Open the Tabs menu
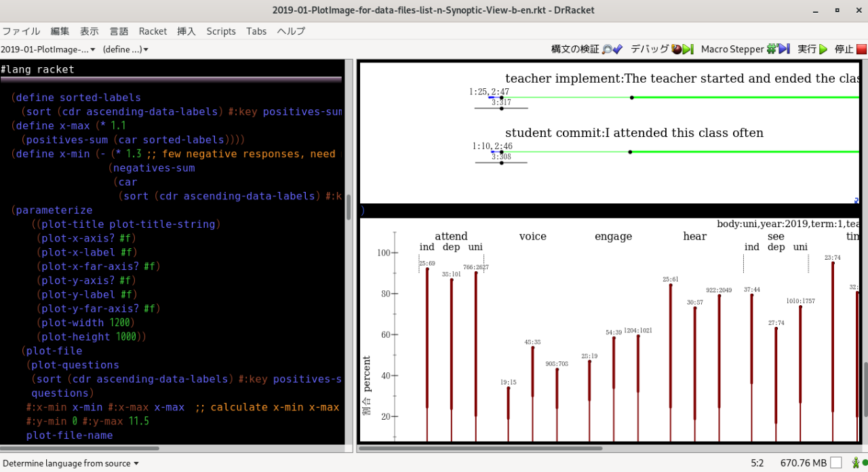This screenshot has width=868, height=472. pyautogui.click(x=256, y=31)
